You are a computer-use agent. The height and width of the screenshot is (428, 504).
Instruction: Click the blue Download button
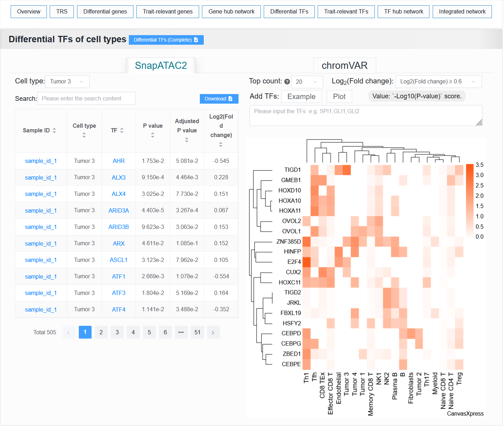(x=219, y=99)
